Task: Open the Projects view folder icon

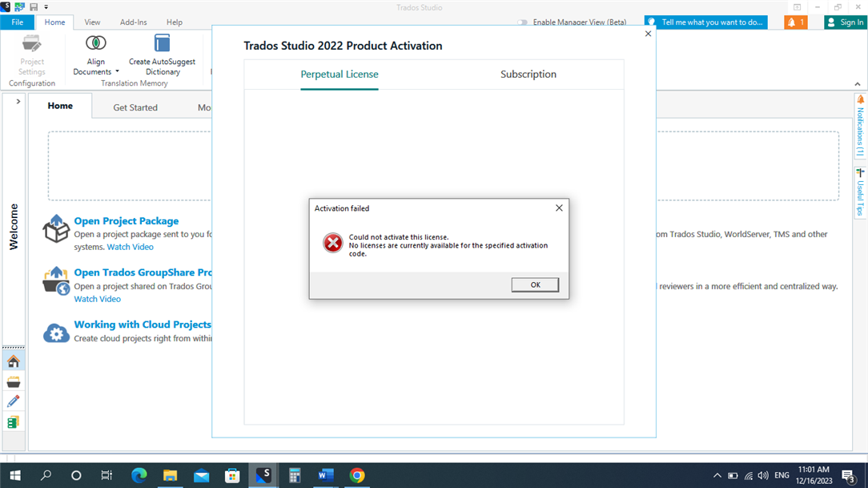Action: tap(14, 381)
